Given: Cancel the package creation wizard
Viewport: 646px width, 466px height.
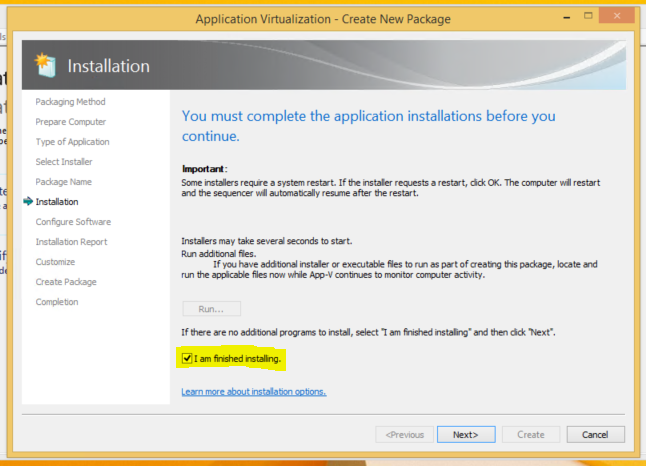Looking at the screenshot, I should pyautogui.click(x=594, y=435).
